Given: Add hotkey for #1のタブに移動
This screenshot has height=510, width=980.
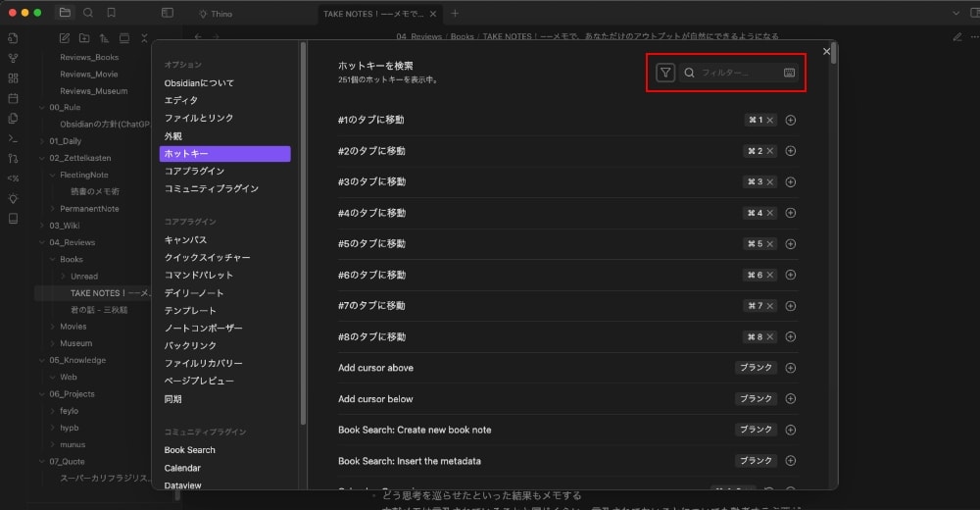Looking at the screenshot, I should click(791, 121).
